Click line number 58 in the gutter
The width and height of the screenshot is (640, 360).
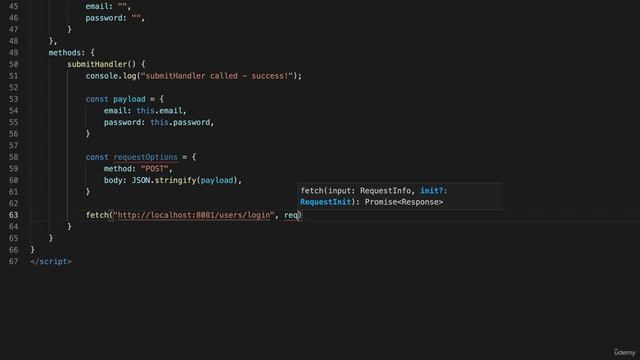coord(13,157)
